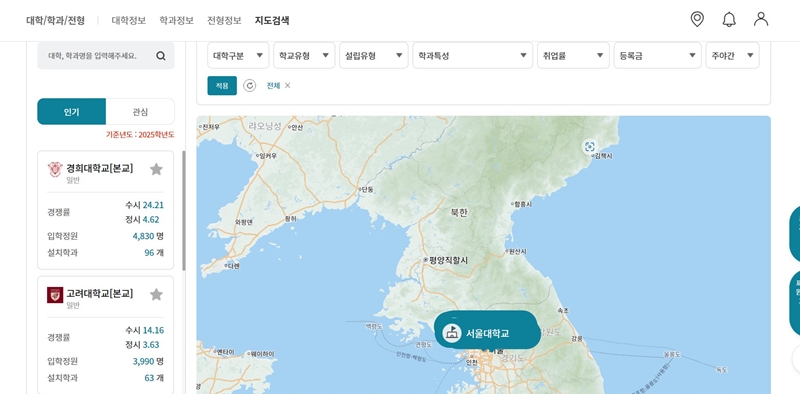Screen dimensions: 800x394
Task: Click the 함흥시 map label
Action: pyautogui.click(x=522, y=204)
